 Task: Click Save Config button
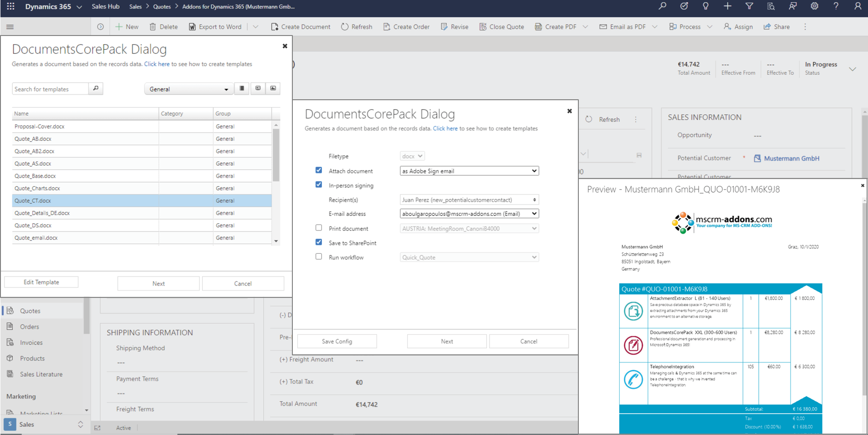337,341
